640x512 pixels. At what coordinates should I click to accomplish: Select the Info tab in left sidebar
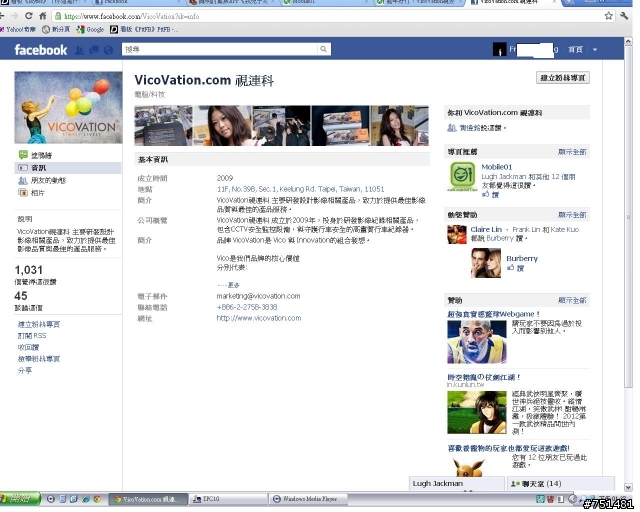point(68,168)
